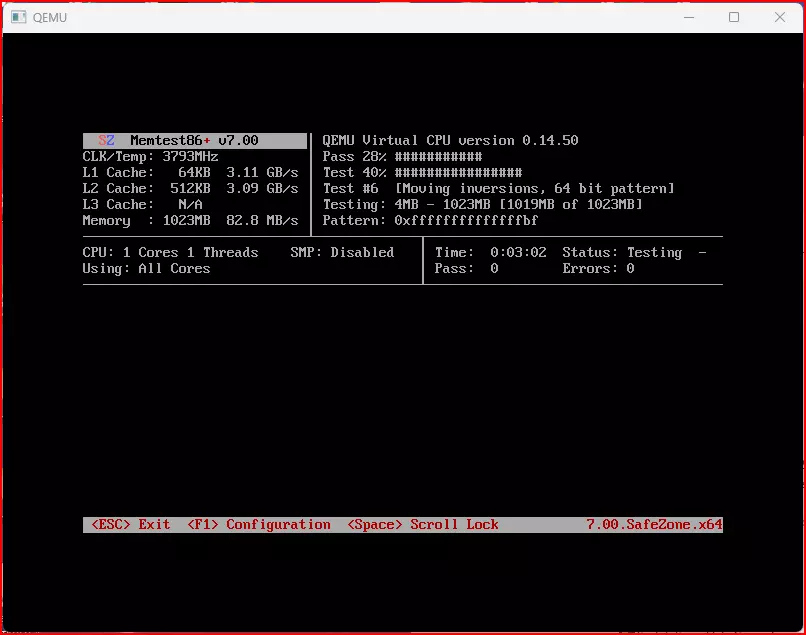
Task: Click the QEMU title text
Action: click(50, 17)
